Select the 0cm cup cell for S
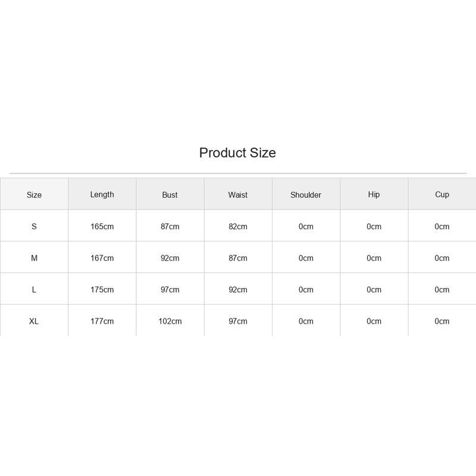Screen dimensions: 476x476 [x=442, y=226]
